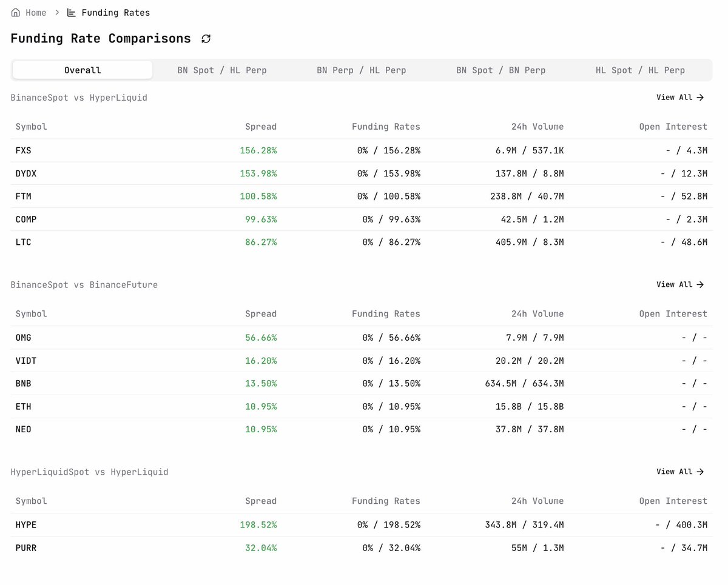Click the 32.04% spread value for PURR
Image resolution: width=728 pixels, height=585 pixels.
(261, 548)
